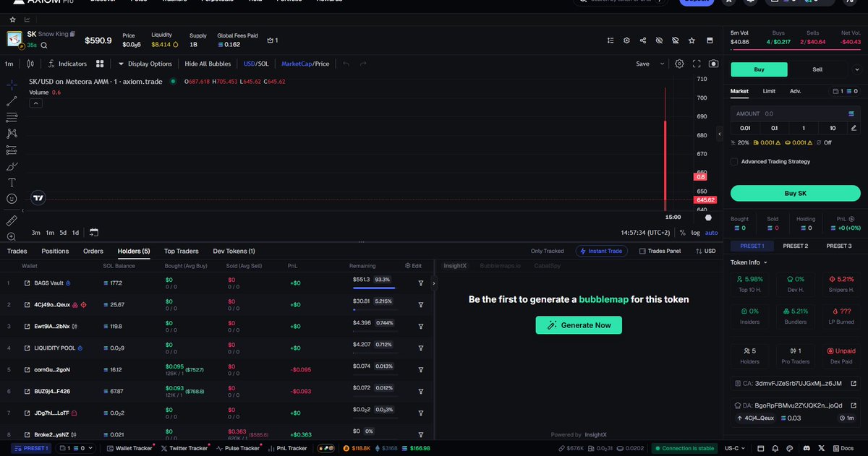The width and height of the screenshot is (868, 456).
Task: Activate the zoom in tool
Action: (x=12, y=236)
